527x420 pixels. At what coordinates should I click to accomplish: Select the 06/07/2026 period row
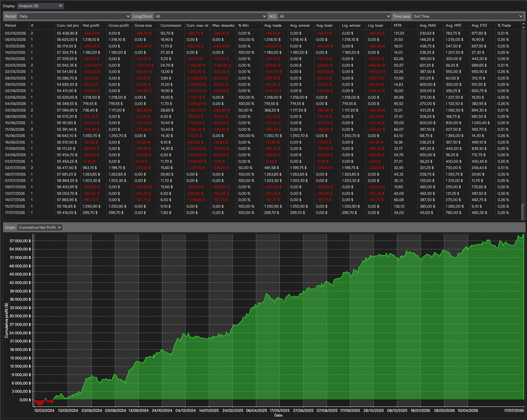pos(262,174)
